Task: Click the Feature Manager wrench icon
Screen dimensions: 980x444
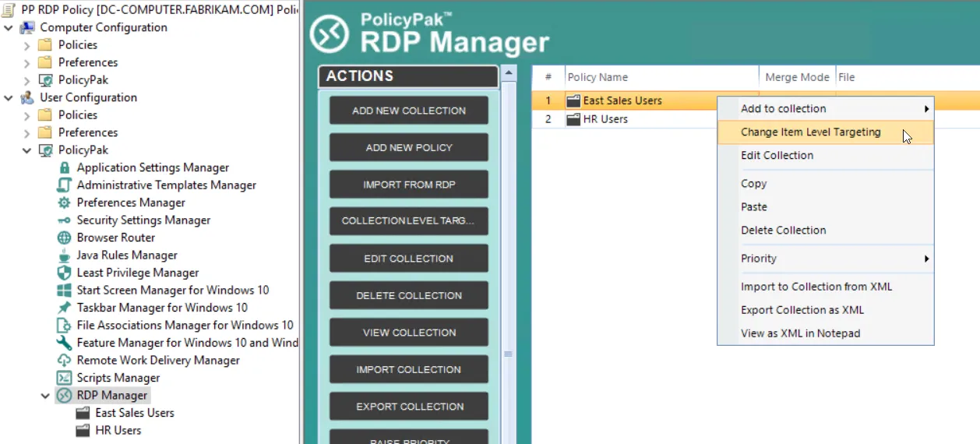Action: 64,343
